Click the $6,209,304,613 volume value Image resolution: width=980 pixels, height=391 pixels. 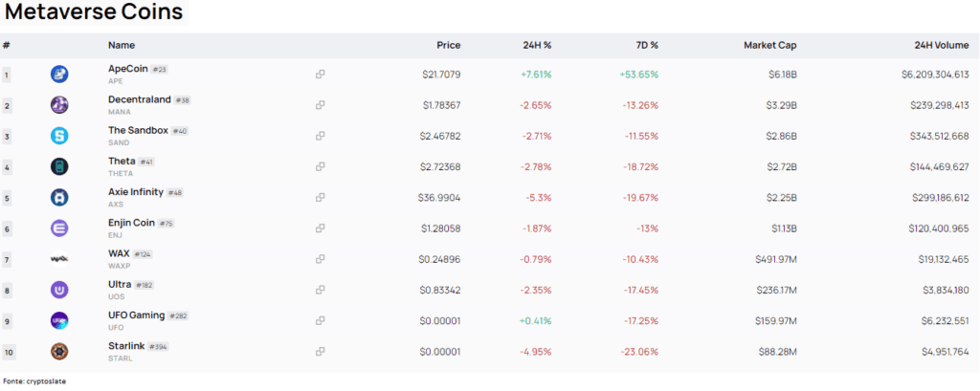(935, 75)
